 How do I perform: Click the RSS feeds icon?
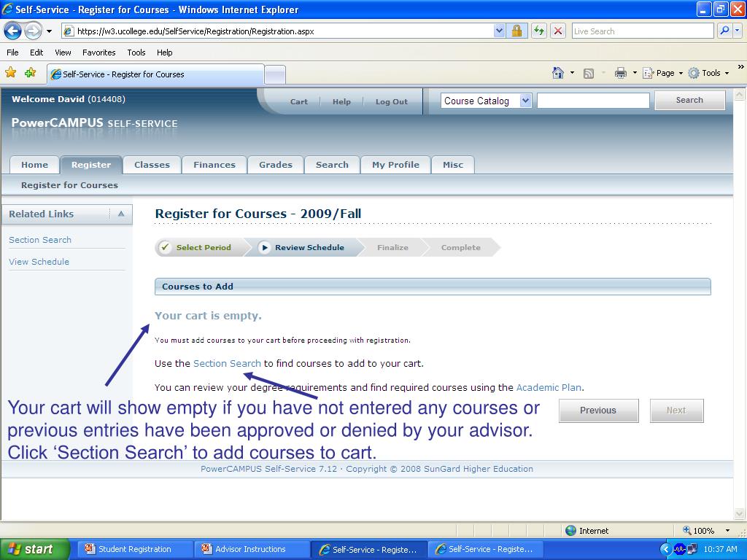point(589,74)
